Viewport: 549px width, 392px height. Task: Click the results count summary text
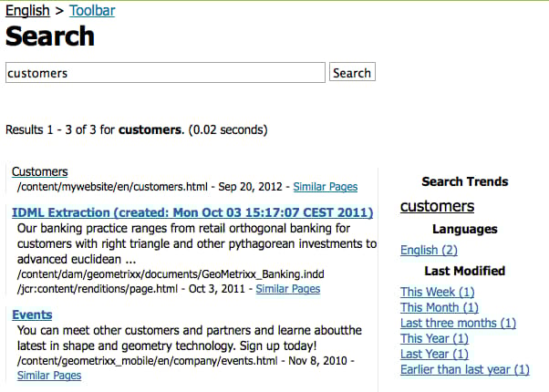click(x=137, y=129)
